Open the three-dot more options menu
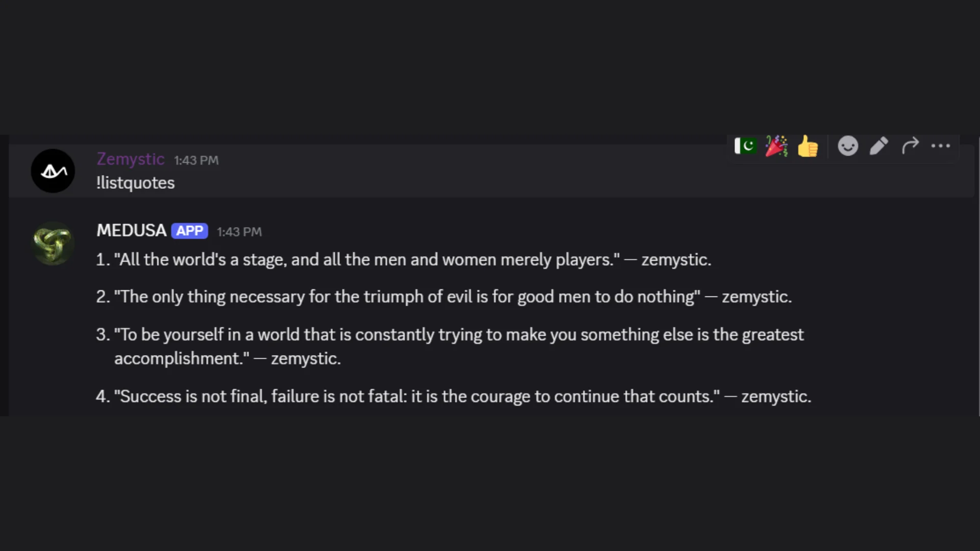The width and height of the screenshot is (980, 551). pyautogui.click(x=941, y=146)
